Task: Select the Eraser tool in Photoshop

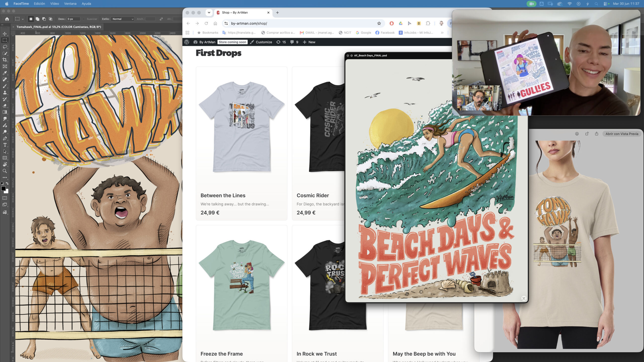Action: pyautogui.click(x=5, y=106)
